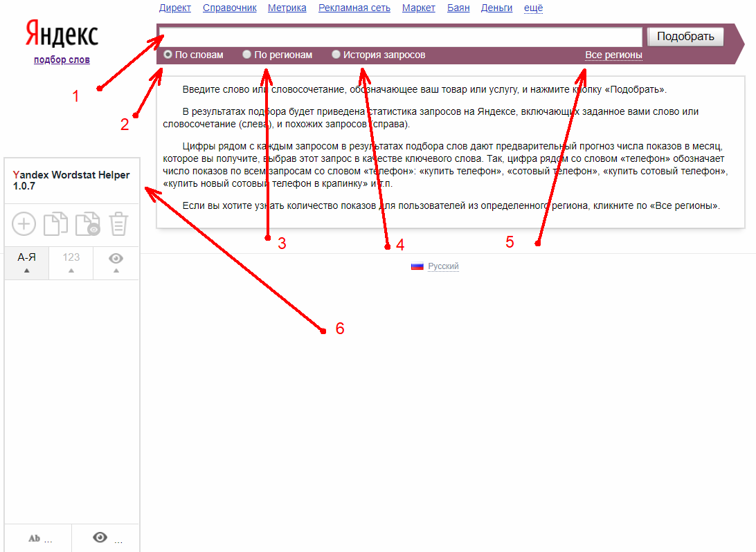Open the Деньги link
756x552 pixels.
(496, 8)
